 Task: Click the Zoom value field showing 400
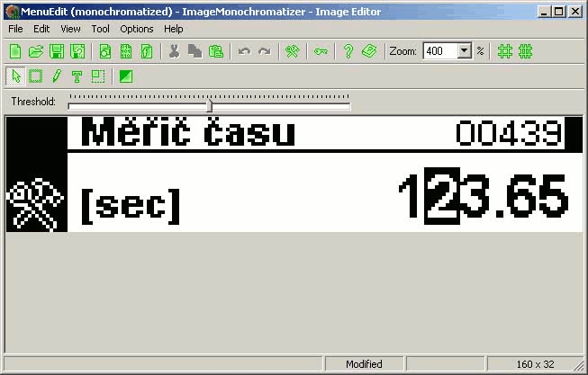440,51
